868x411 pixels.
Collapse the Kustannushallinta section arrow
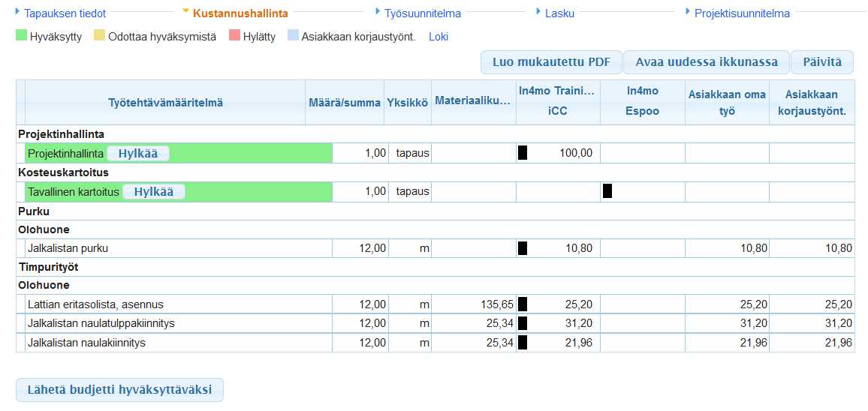tap(185, 12)
